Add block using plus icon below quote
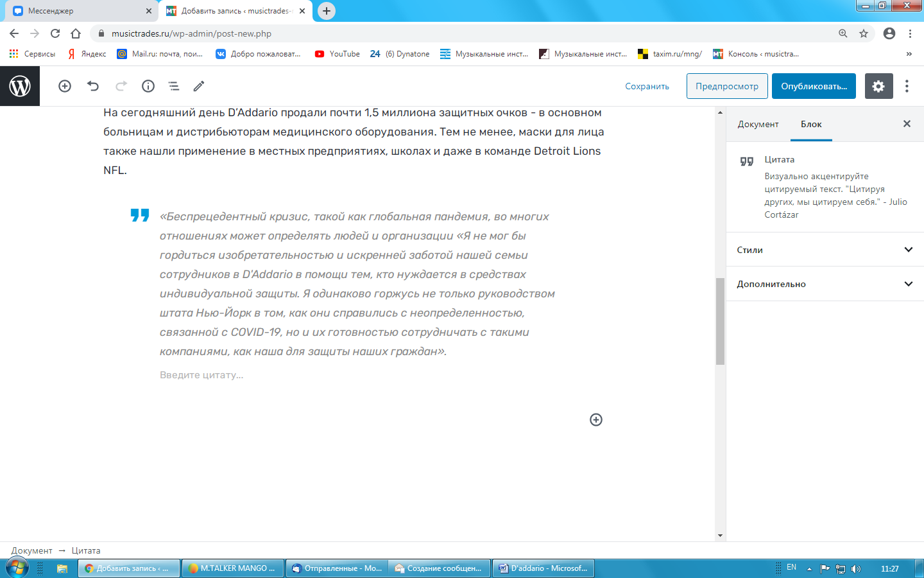This screenshot has width=924, height=578. 596,419
